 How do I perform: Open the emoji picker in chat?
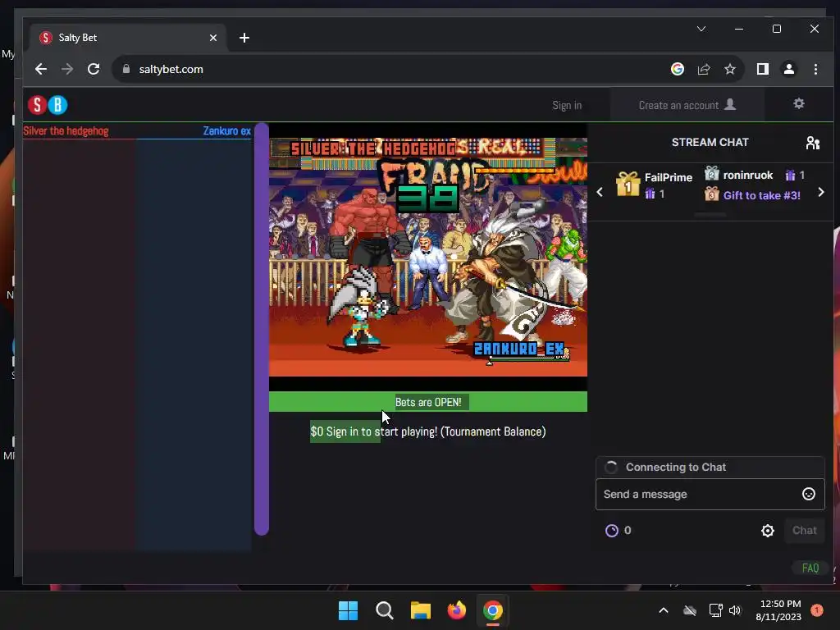[808, 494]
